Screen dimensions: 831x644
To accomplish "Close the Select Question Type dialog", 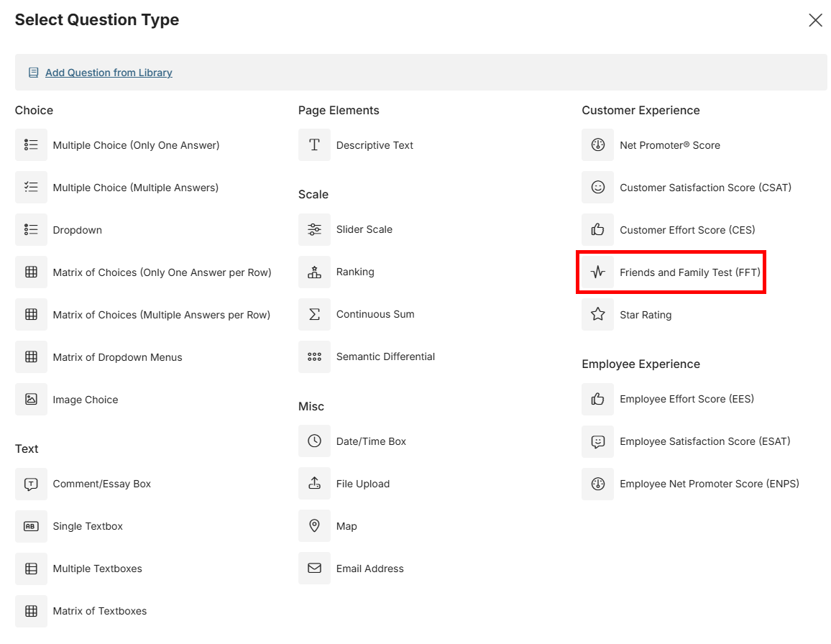I will coord(815,20).
